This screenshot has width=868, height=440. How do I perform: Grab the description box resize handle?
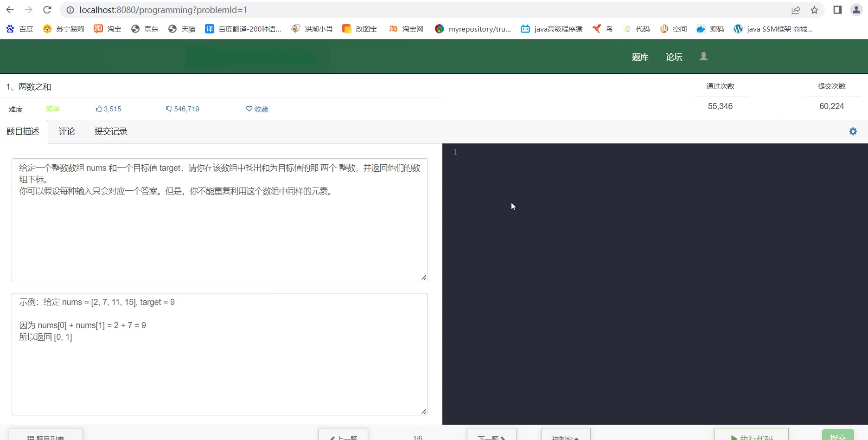click(424, 278)
